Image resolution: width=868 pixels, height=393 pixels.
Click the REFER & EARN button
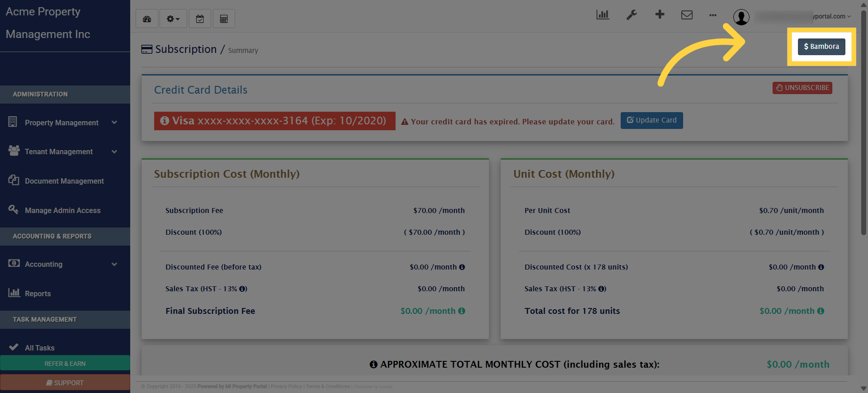tap(65, 364)
